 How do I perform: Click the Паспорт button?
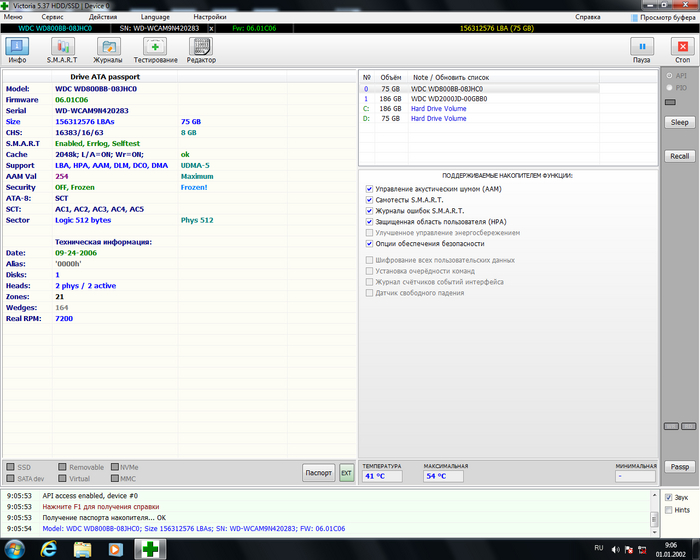318,472
